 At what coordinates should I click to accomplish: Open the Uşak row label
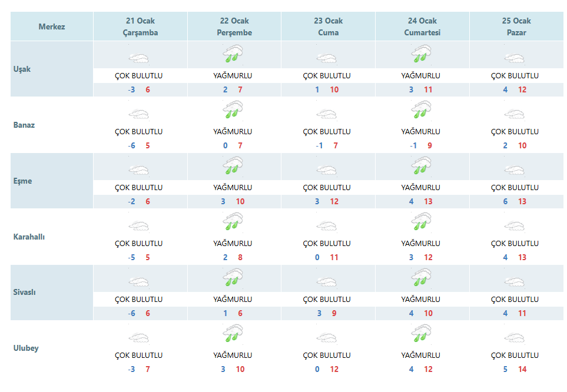click(22, 69)
